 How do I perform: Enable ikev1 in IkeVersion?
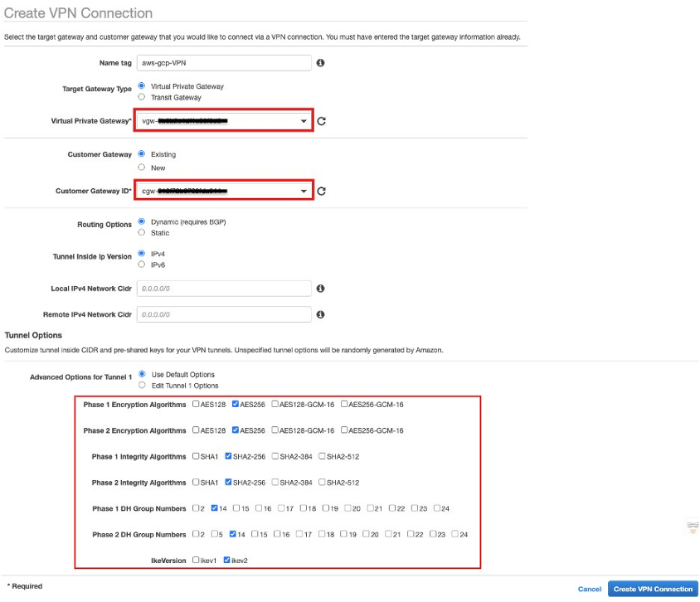point(196,561)
